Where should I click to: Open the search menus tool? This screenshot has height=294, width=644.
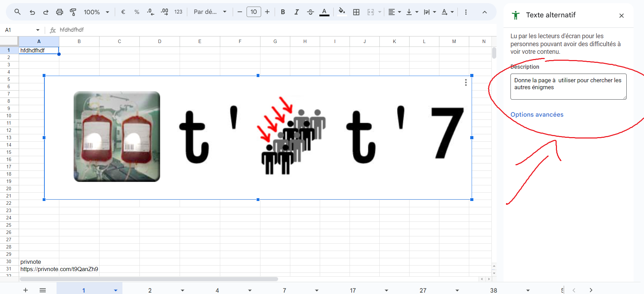pos(17,12)
